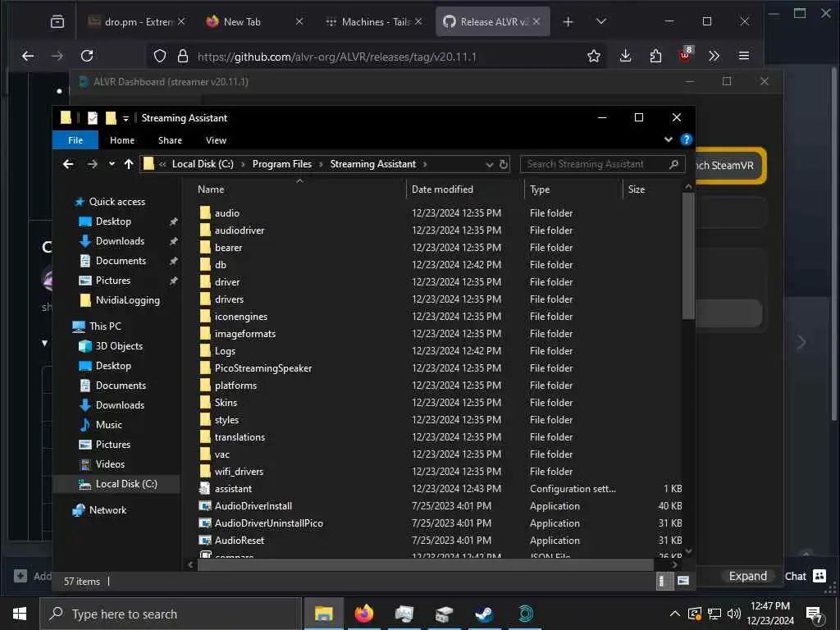Reload the Firefox page
Viewport: 840px width, 630px height.
click(x=87, y=56)
